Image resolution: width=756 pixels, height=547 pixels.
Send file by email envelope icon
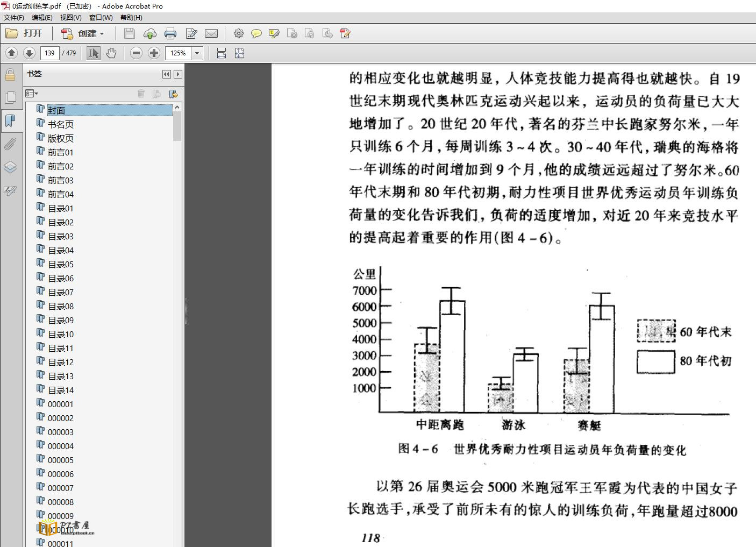[x=211, y=33]
